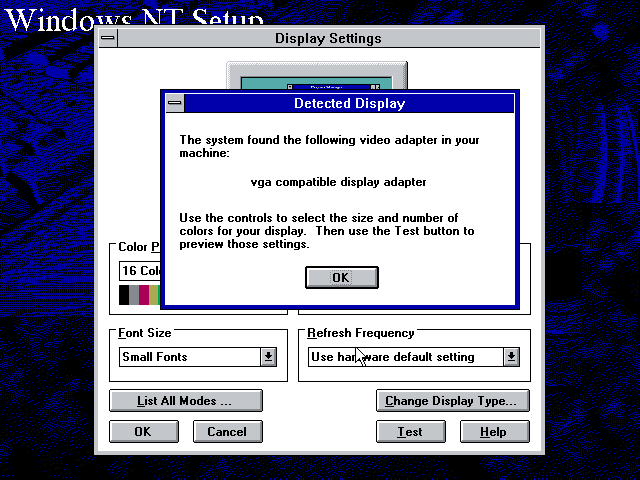
Task: Click the olive color palette swatch
Action: tap(153, 295)
